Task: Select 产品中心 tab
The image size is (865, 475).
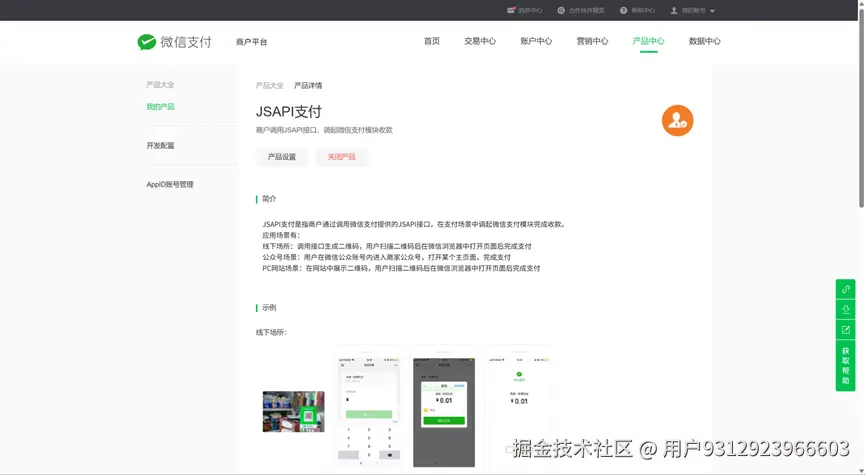Action: [648, 41]
